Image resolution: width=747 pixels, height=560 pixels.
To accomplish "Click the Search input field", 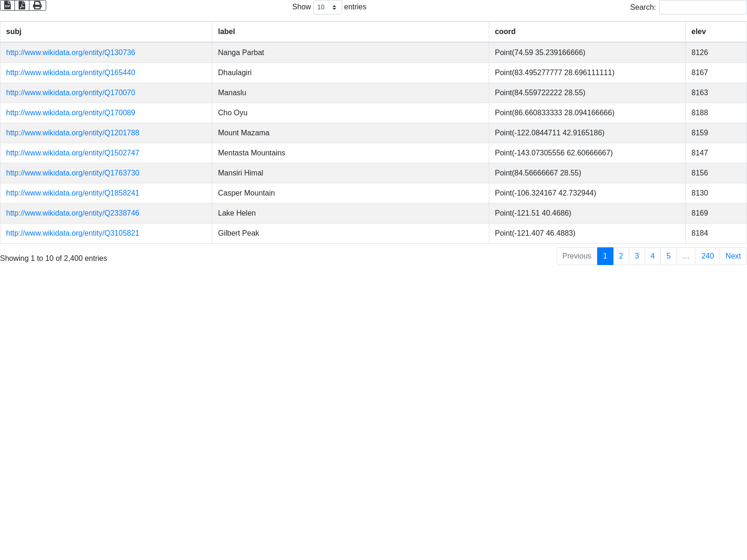I will pyautogui.click(x=703, y=7).
